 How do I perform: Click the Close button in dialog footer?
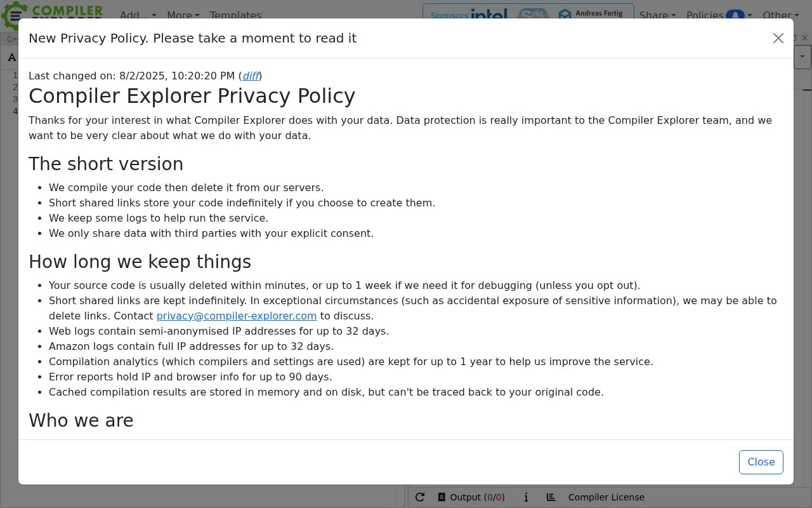tap(761, 462)
